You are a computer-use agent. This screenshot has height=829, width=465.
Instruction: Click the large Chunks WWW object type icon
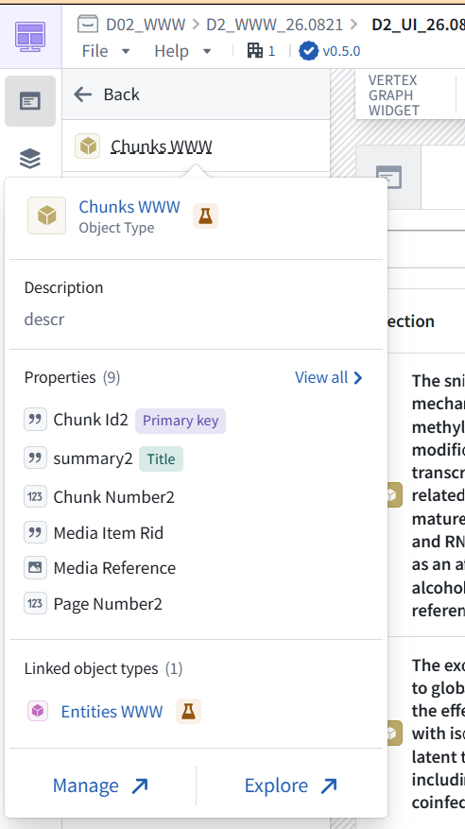(x=47, y=216)
